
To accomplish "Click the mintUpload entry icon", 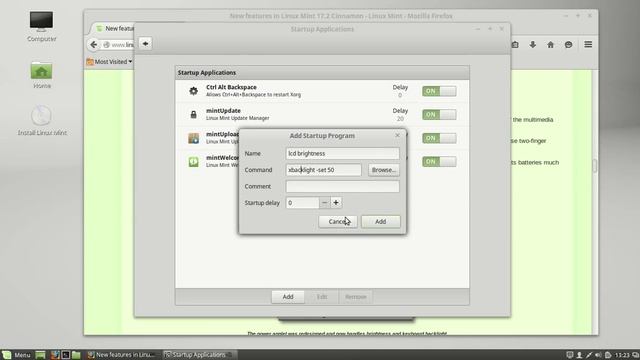I will [x=193, y=138].
